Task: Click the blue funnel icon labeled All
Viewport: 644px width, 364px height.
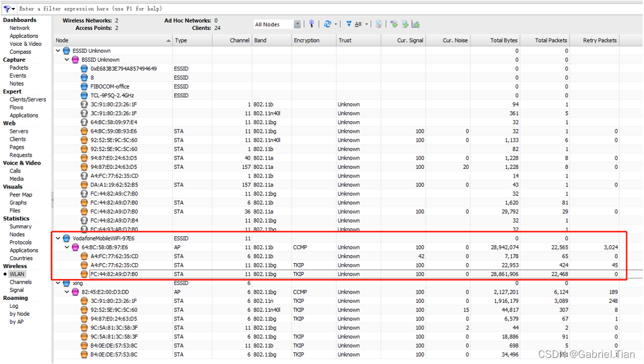Action: (349, 24)
